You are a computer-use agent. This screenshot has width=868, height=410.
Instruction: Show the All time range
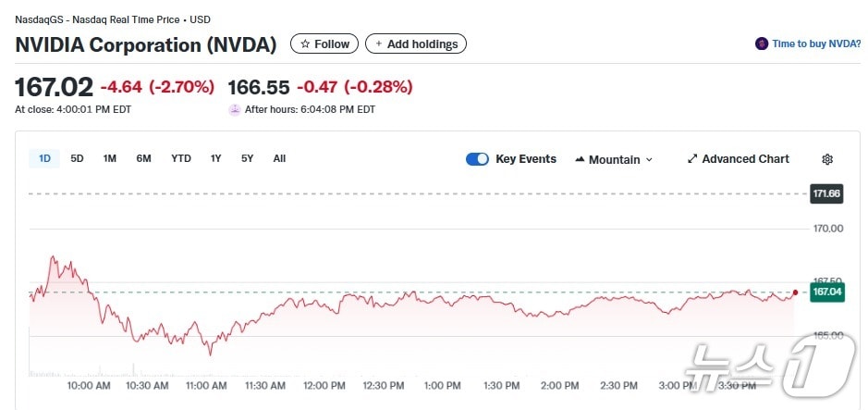click(279, 158)
